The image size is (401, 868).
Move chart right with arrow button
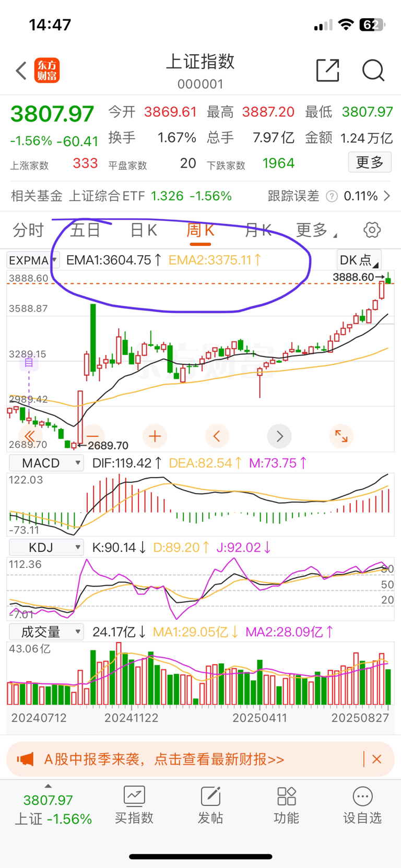(279, 436)
